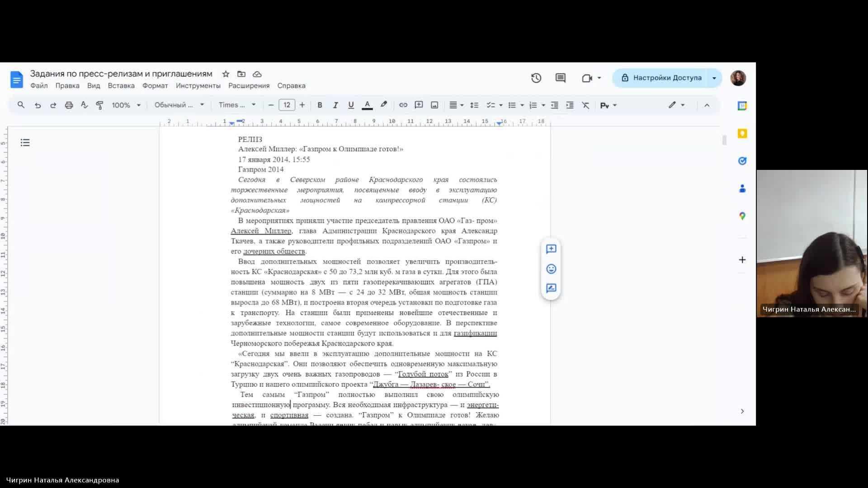
Task: Insert an image from toolbar
Action: coord(434,105)
